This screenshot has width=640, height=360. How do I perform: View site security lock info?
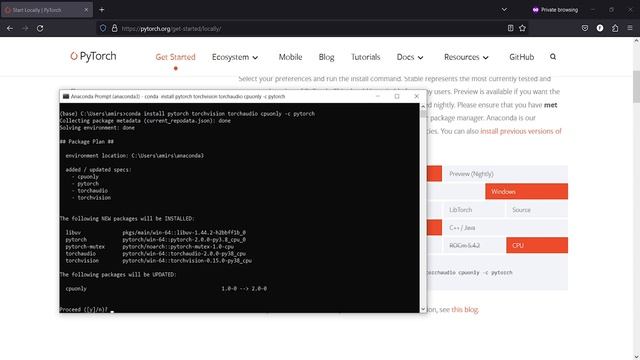point(115,28)
